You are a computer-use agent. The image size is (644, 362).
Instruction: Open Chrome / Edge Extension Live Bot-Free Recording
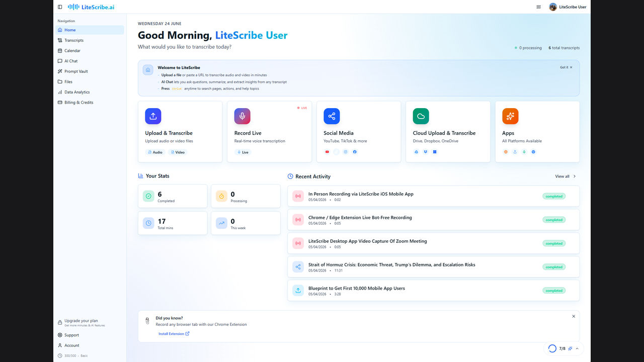[x=433, y=220]
